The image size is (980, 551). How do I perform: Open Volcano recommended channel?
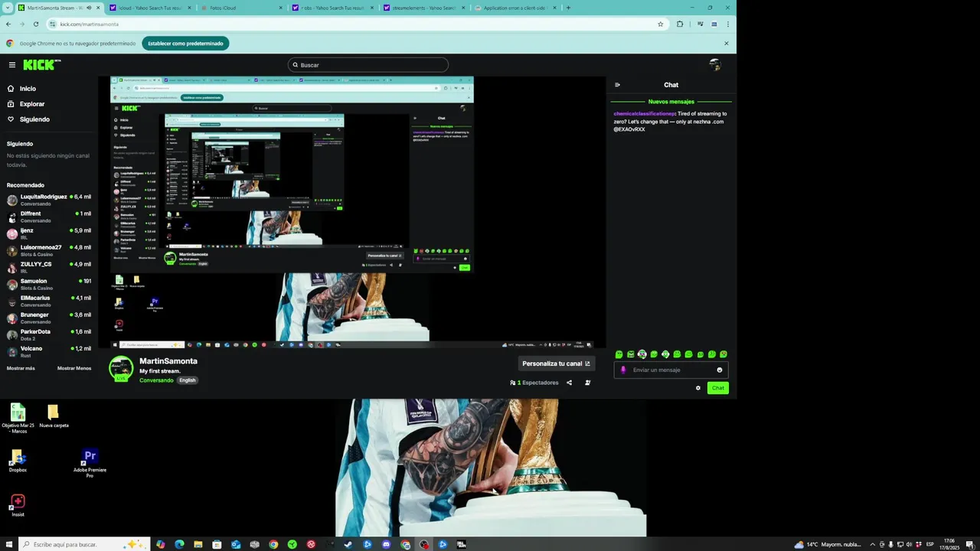coord(49,352)
